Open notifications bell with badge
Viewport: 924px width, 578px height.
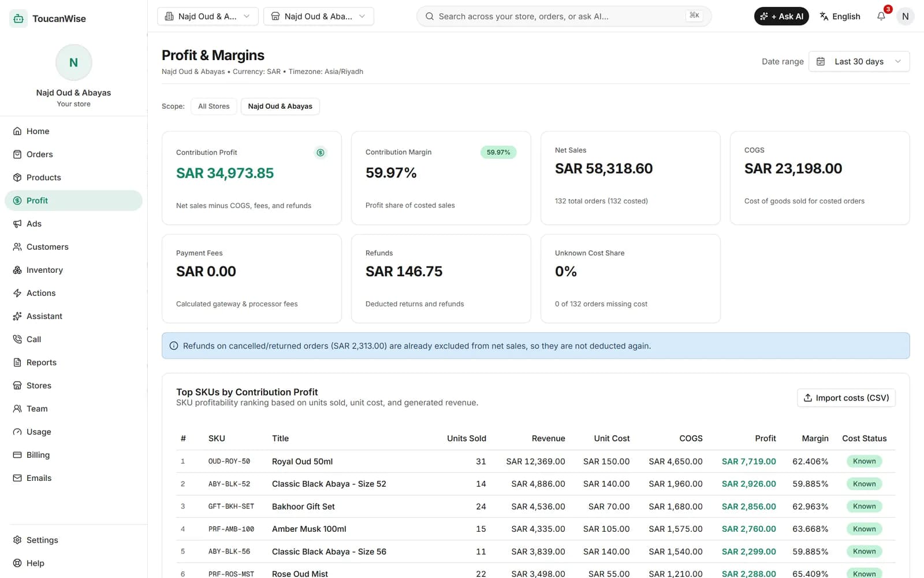(x=881, y=16)
